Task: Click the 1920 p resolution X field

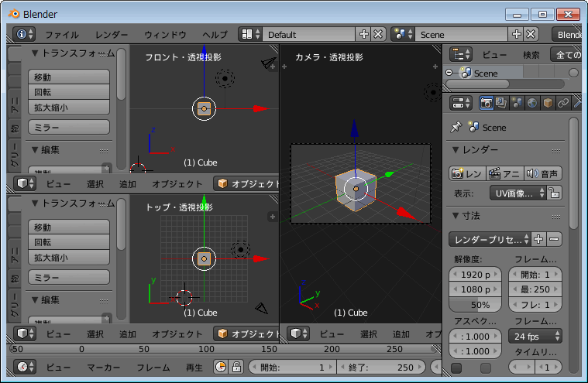Action: pos(475,275)
